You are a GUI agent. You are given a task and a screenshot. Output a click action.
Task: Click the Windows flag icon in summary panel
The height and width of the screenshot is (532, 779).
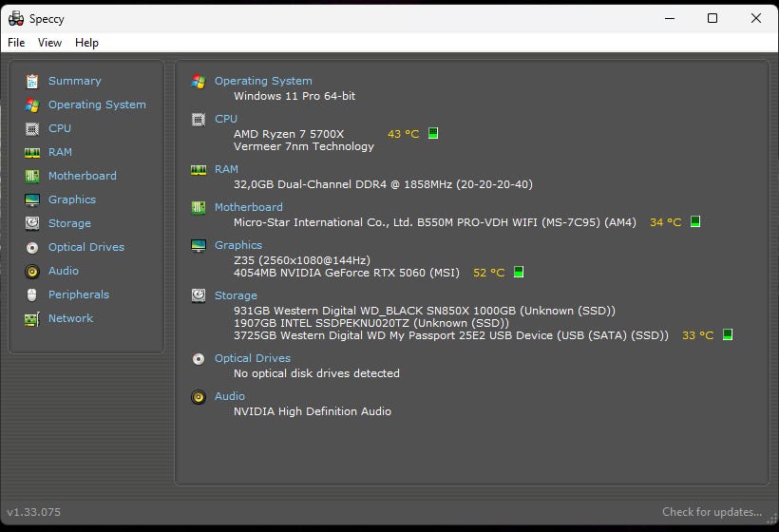[199, 82]
